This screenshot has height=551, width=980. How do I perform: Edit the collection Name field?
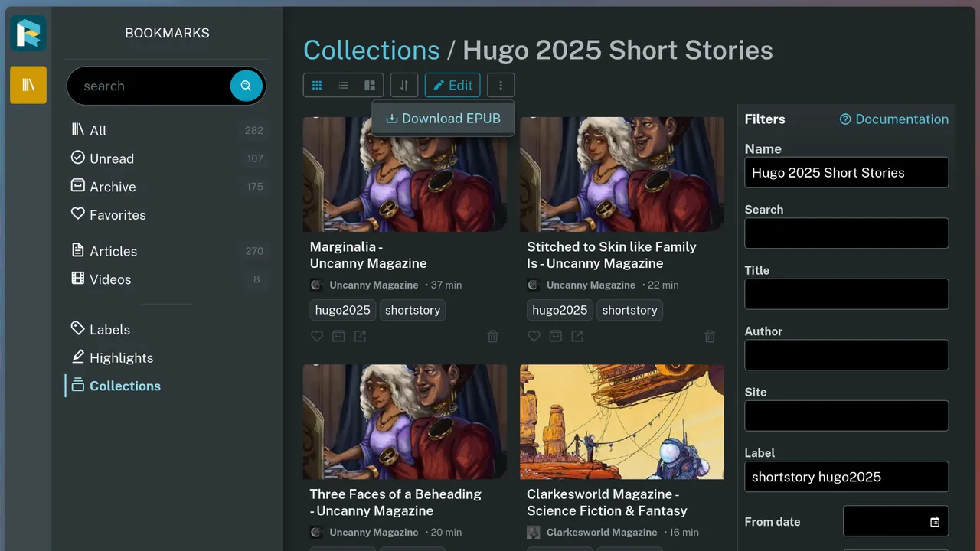847,172
